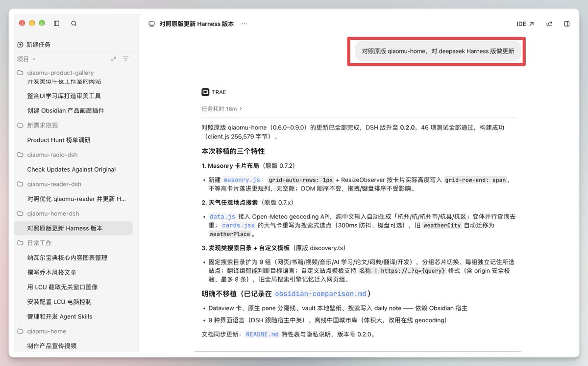Toggle the right side panel icon
This screenshot has height=366, width=588.
coord(567,24)
